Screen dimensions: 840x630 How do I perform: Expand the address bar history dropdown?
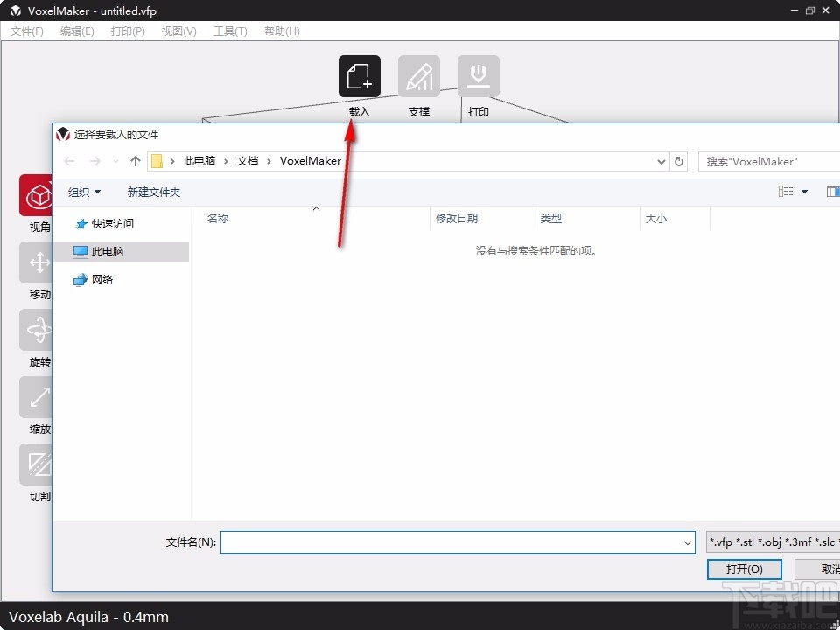[x=661, y=161]
